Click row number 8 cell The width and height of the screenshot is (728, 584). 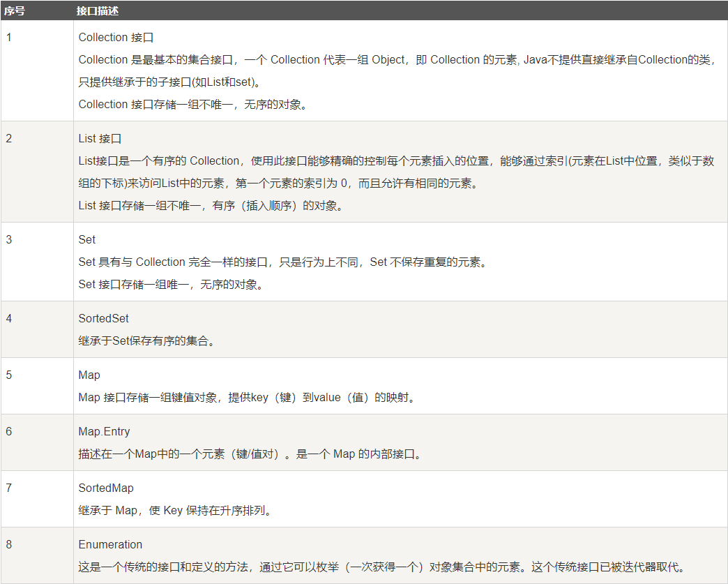[x=37, y=555]
